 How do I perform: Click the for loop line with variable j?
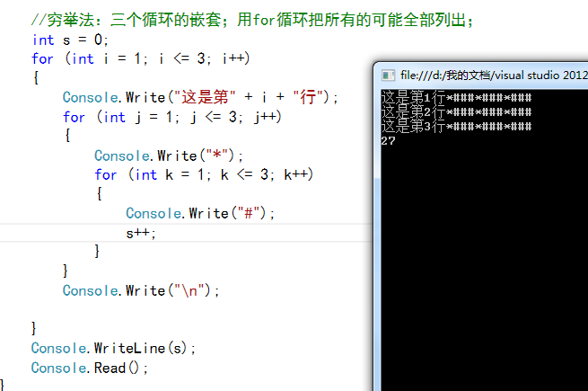pyautogui.click(x=172, y=117)
